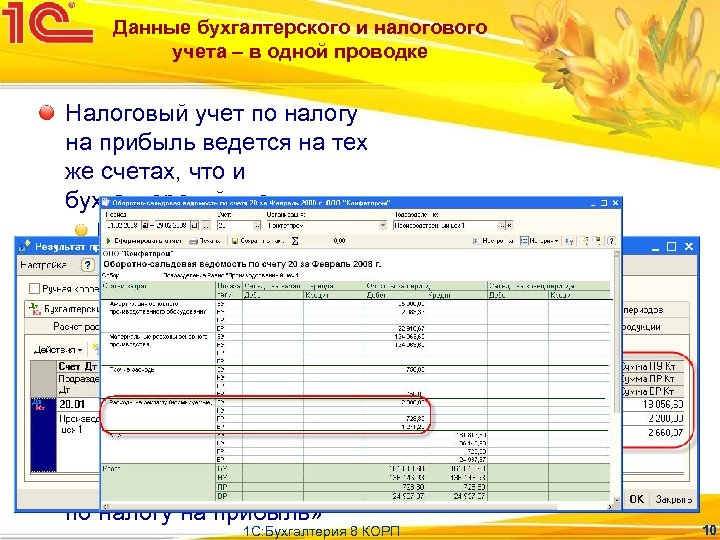Viewport: 720px width, 540px height.
Task: Click the Sigma sum icon in toolbar
Action: tap(295, 241)
